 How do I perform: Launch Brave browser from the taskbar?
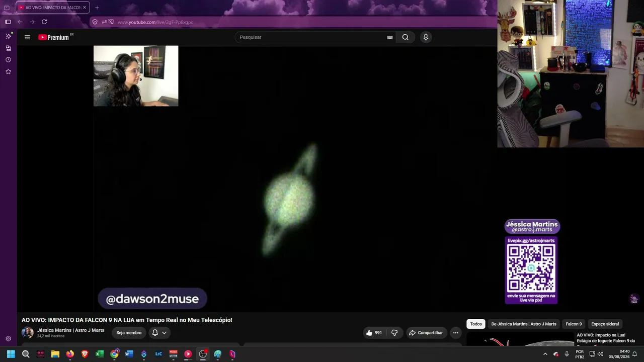[x=85, y=354]
